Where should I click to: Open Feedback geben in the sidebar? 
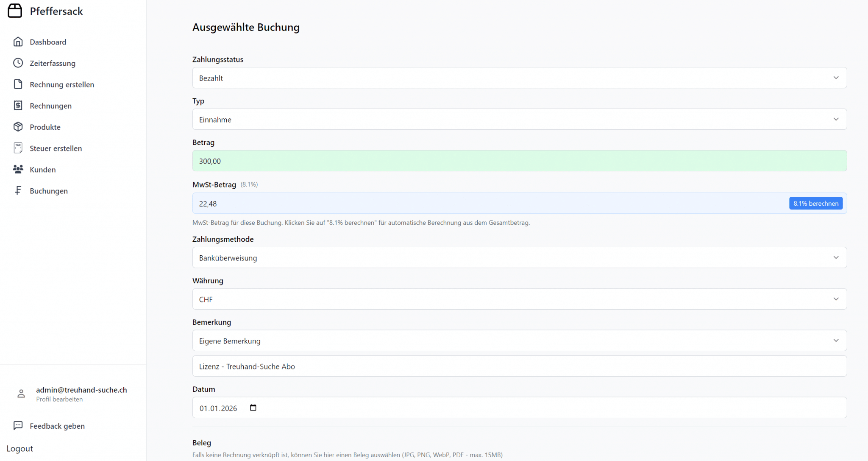pos(57,426)
